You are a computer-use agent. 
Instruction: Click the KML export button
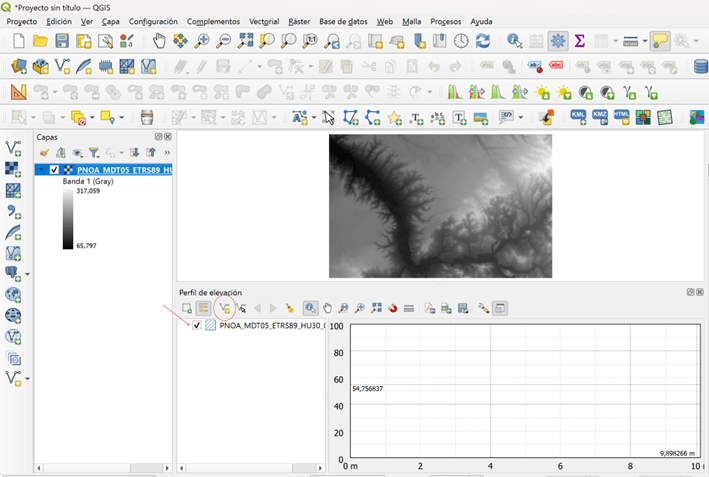coord(578,117)
